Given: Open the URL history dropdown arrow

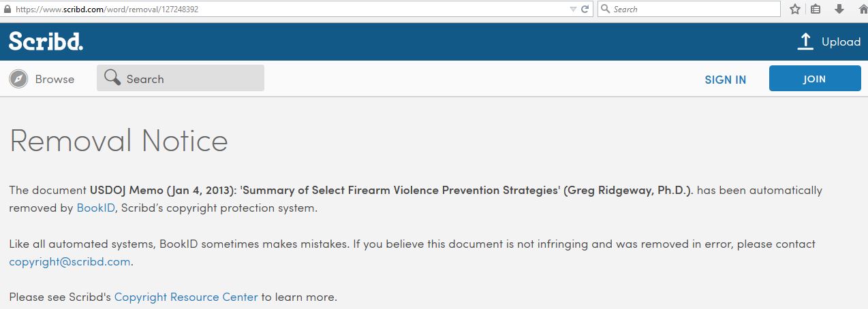Looking at the screenshot, I should [573, 10].
